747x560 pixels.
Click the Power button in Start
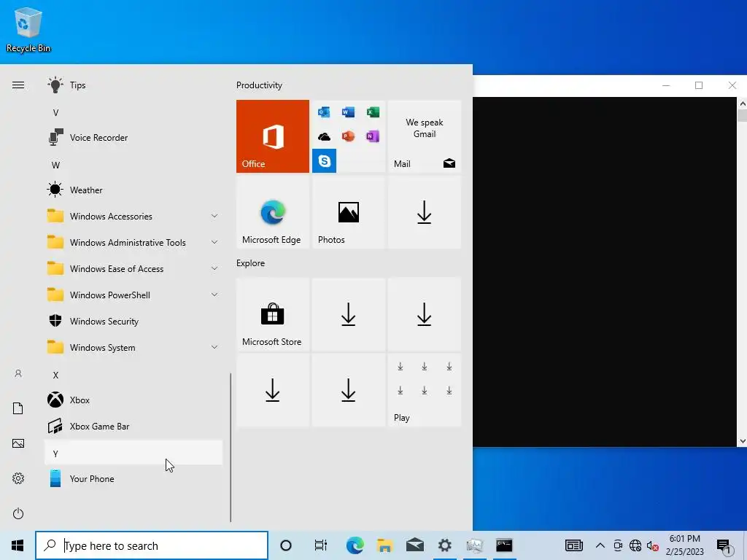(x=18, y=513)
